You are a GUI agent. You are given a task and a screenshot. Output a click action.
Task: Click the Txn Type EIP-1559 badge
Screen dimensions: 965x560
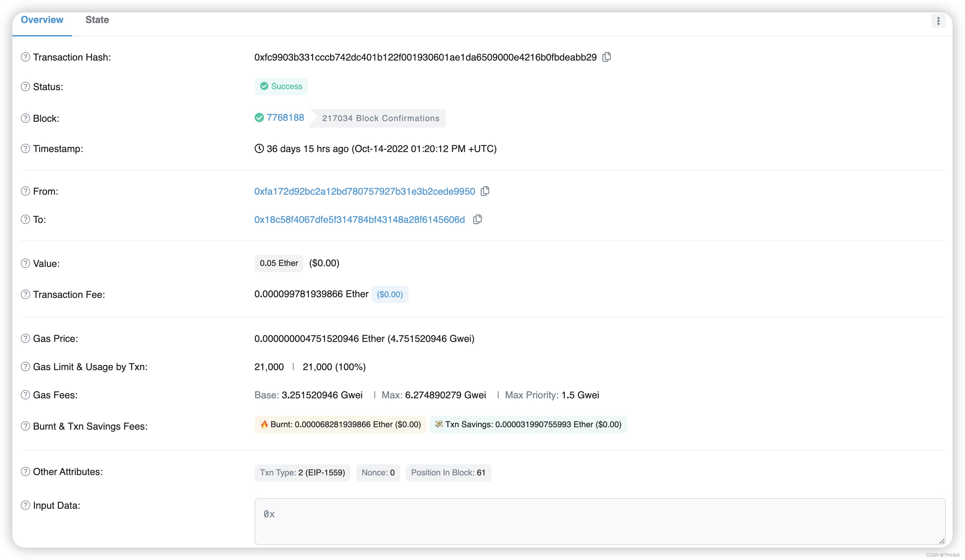click(303, 473)
